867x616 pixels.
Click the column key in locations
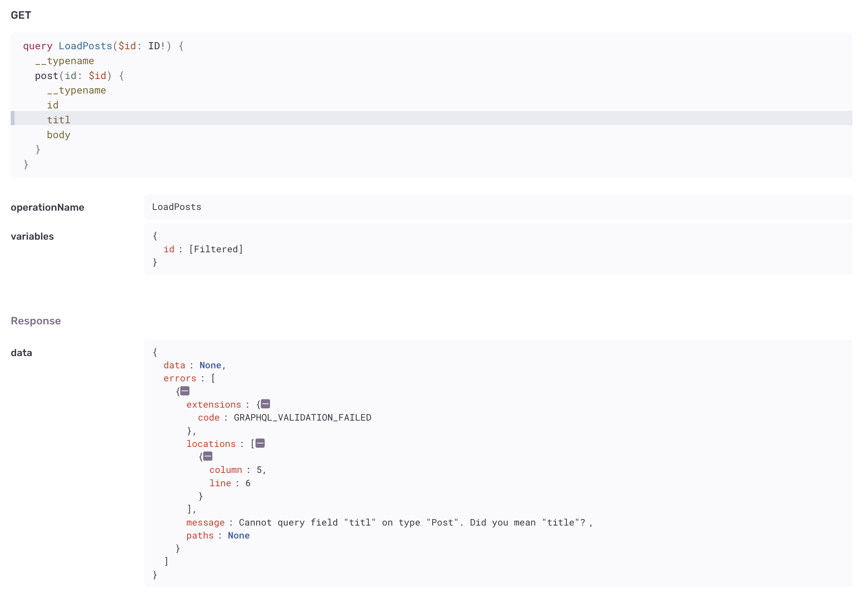tap(226, 470)
